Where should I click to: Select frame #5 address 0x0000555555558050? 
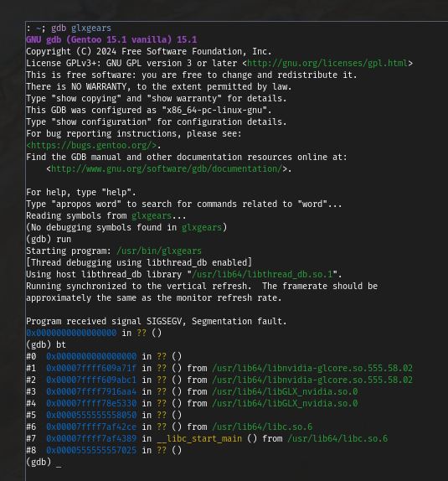(x=91, y=415)
